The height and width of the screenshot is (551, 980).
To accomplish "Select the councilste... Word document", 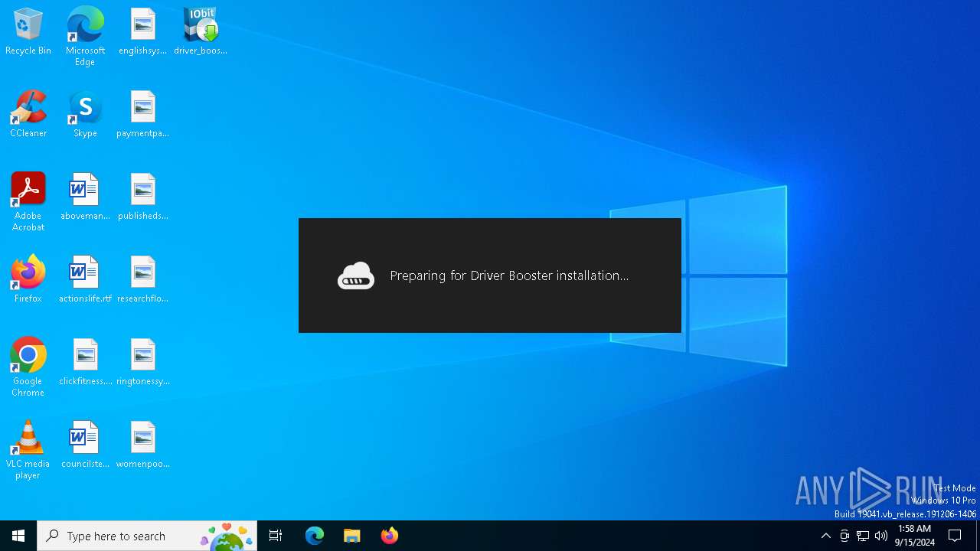I will click(x=85, y=445).
